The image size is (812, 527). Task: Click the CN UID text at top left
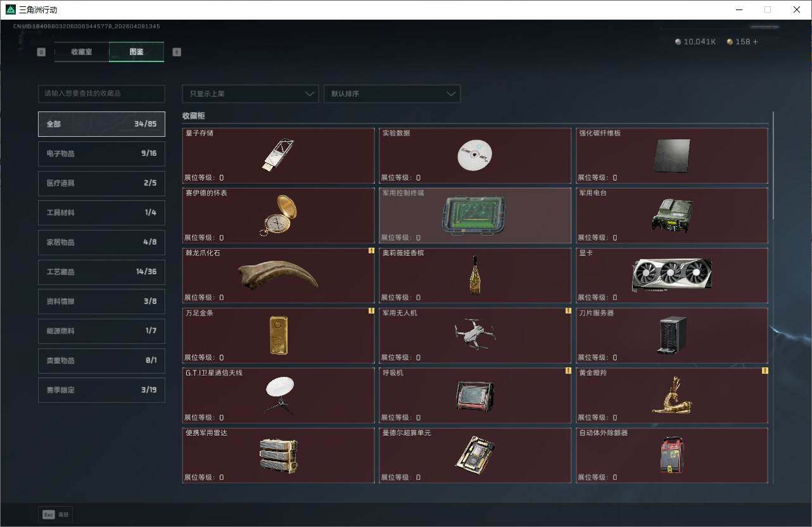87,27
